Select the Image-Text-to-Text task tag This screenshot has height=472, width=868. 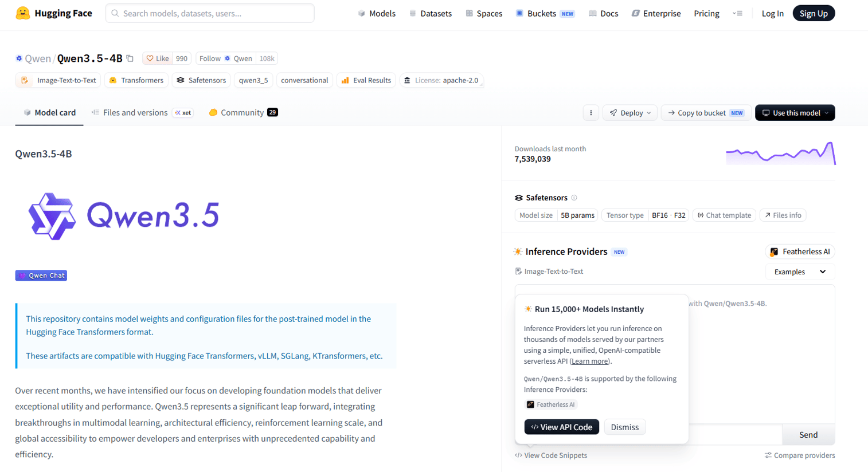coord(58,80)
